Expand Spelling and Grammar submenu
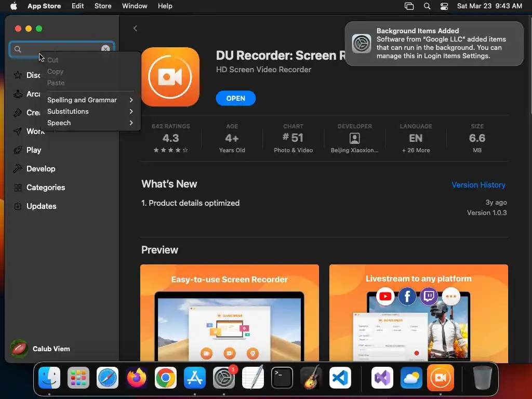Viewport: 532px width, 399px height. [x=90, y=100]
